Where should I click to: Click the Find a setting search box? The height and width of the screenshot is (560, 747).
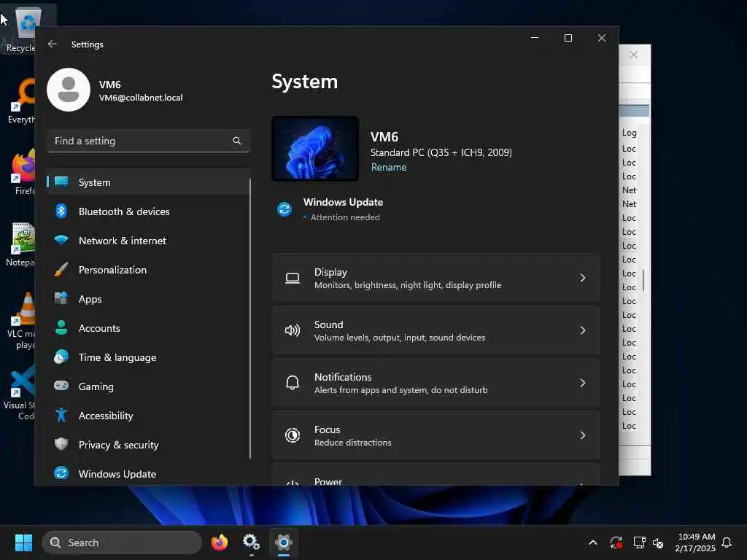coord(148,141)
